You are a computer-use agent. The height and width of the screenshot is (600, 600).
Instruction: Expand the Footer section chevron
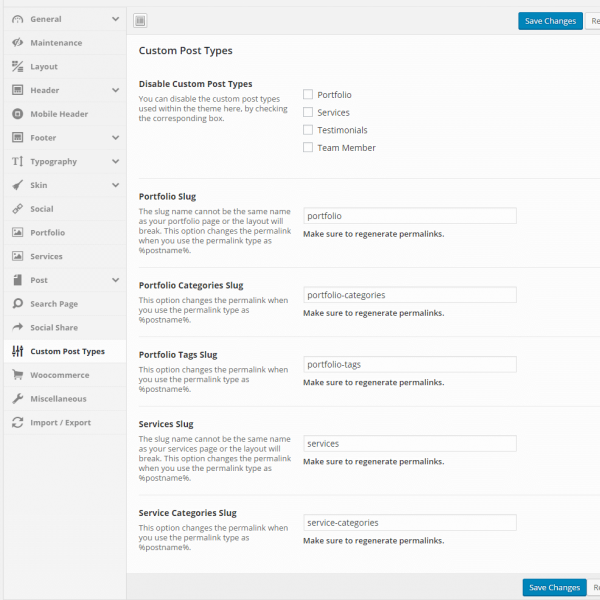coord(116,138)
